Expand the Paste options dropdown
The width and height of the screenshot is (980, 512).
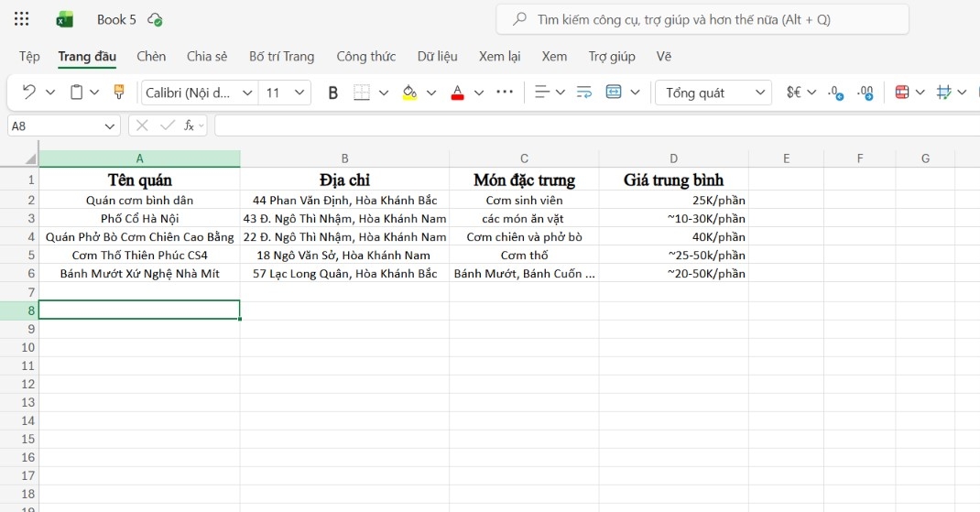[x=94, y=93]
